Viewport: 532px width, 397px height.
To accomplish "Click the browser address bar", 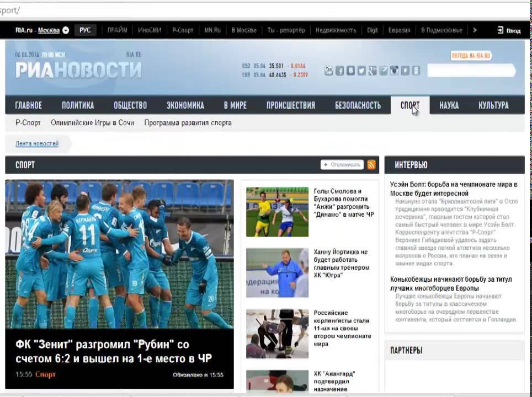I will tap(265, 10).
